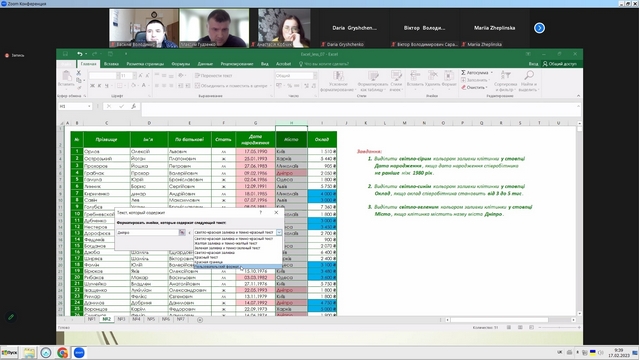
Task: Click the Сортировка и фильтр icon
Action: 506,75
